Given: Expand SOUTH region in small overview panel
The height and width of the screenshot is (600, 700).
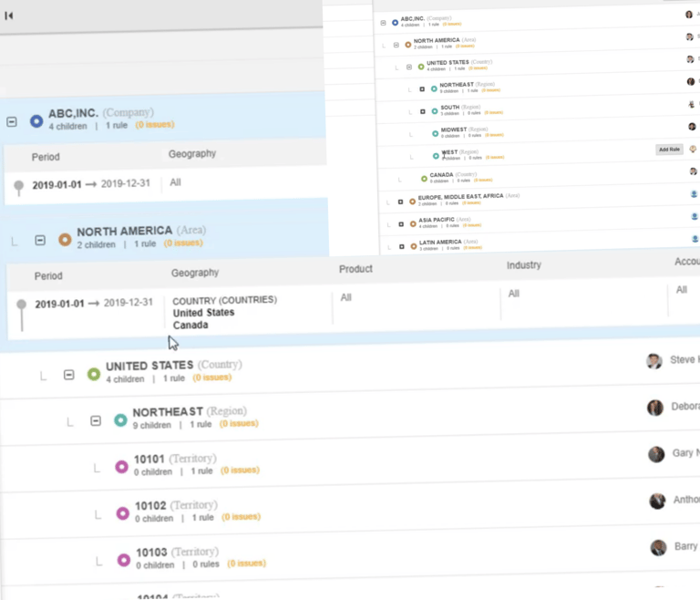Looking at the screenshot, I should pos(423,111).
